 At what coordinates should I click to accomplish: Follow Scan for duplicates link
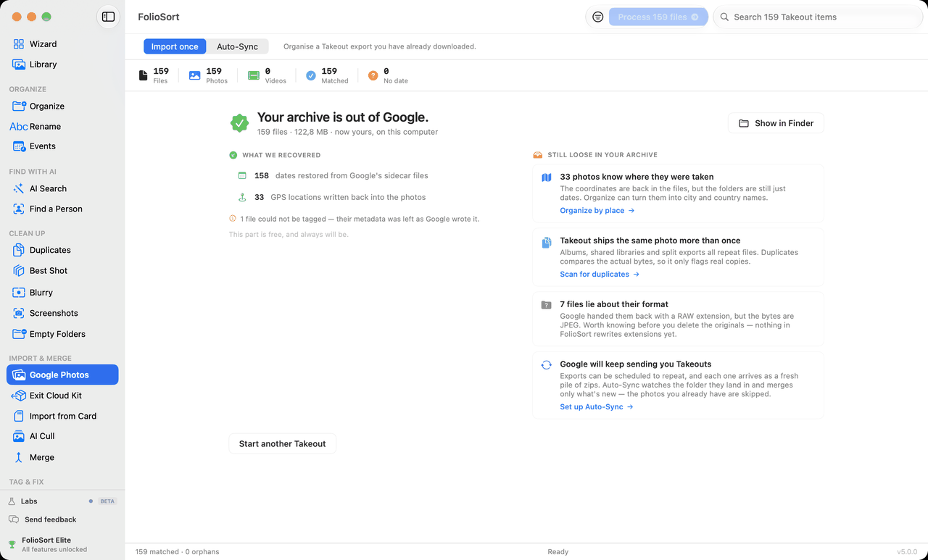point(600,275)
